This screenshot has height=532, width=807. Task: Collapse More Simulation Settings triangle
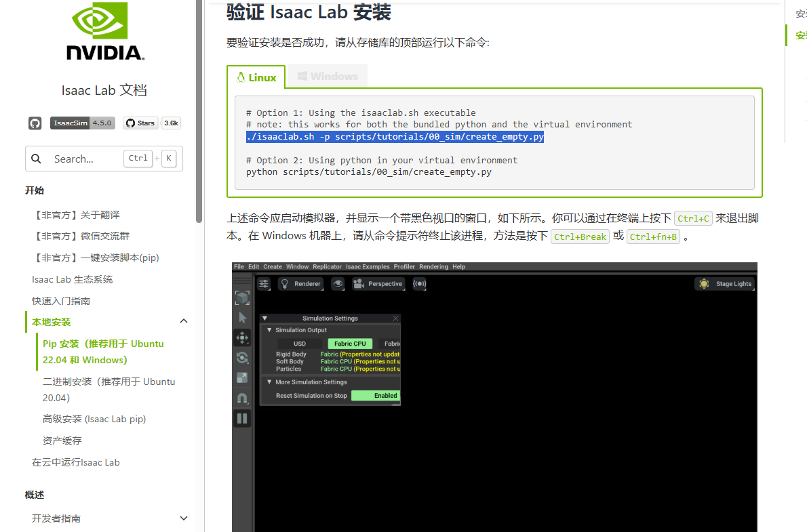tap(269, 382)
